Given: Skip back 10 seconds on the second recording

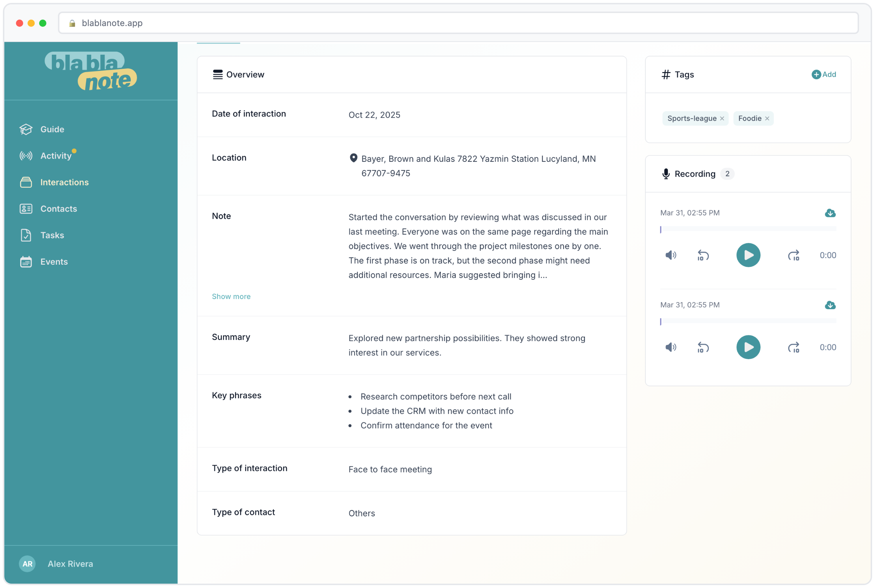Looking at the screenshot, I should [x=703, y=347].
